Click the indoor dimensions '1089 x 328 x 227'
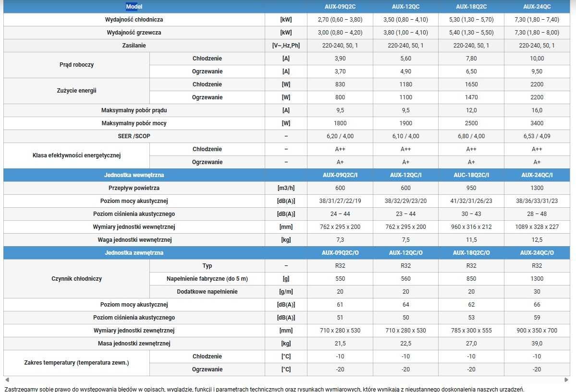Viewport: 576px width, 392px height. pyautogui.click(x=537, y=227)
